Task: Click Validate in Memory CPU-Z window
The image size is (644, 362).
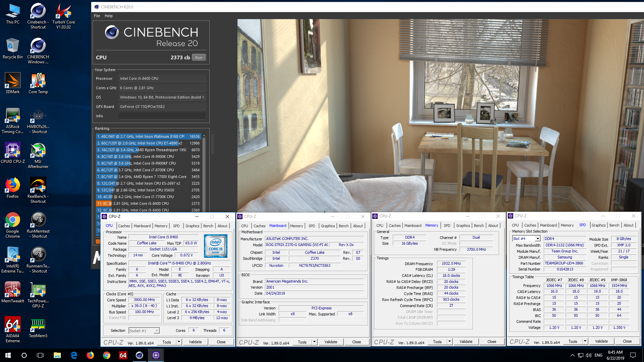Action: click(x=466, y=342)
